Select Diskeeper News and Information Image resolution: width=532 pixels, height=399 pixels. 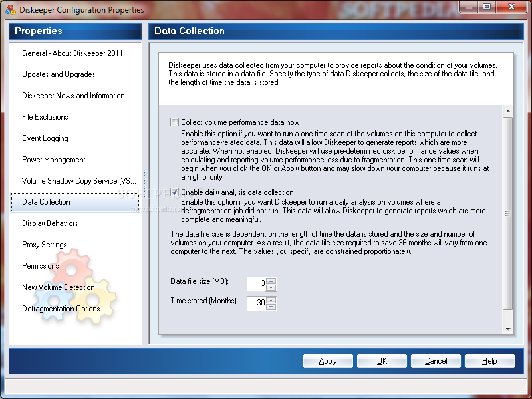coord(73,96)
